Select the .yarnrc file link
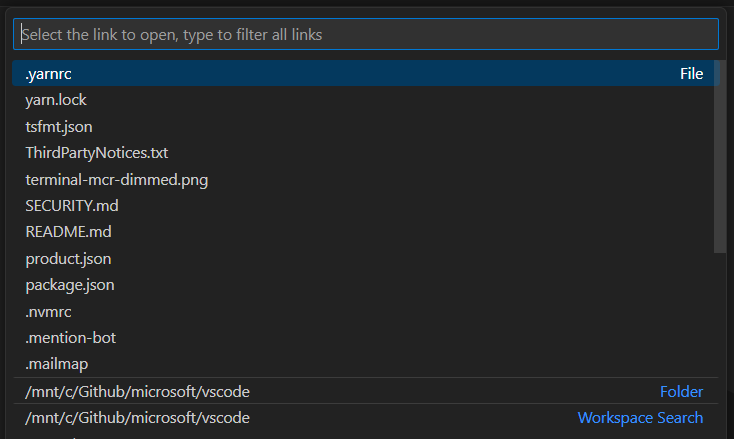Screen dimensions: 734x439 click(48, 74)
